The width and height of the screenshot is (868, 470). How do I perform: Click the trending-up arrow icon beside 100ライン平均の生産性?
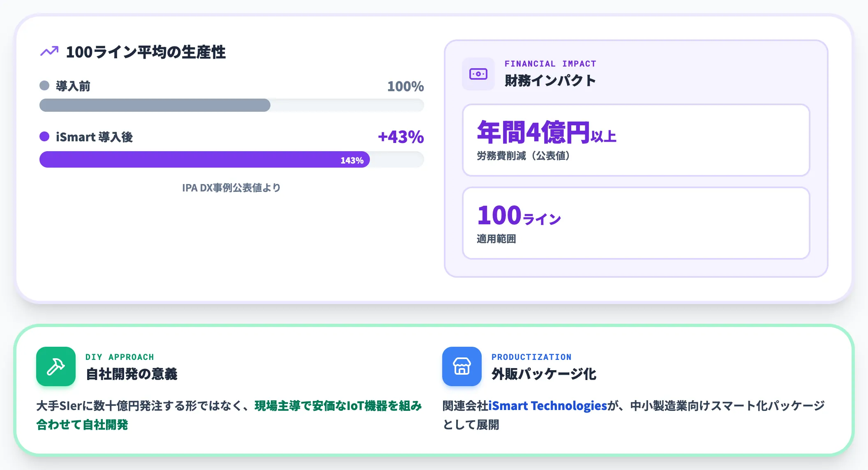point(49,51)
